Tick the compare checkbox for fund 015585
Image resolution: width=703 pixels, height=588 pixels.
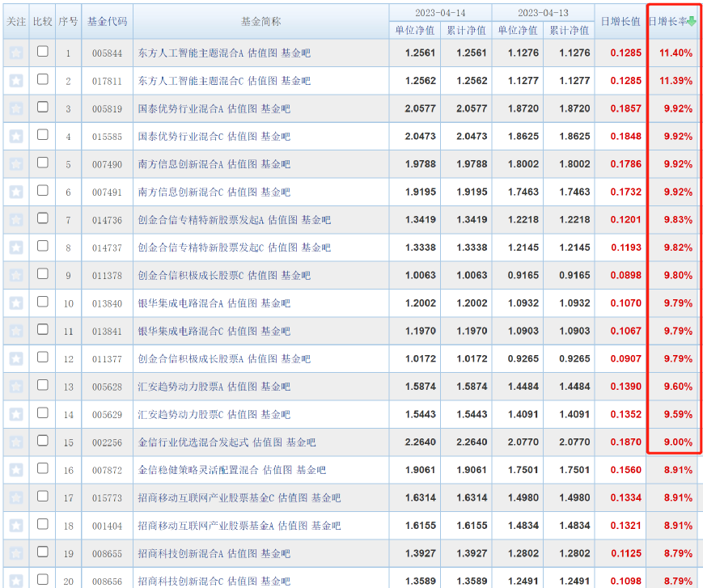pos(43,135)
